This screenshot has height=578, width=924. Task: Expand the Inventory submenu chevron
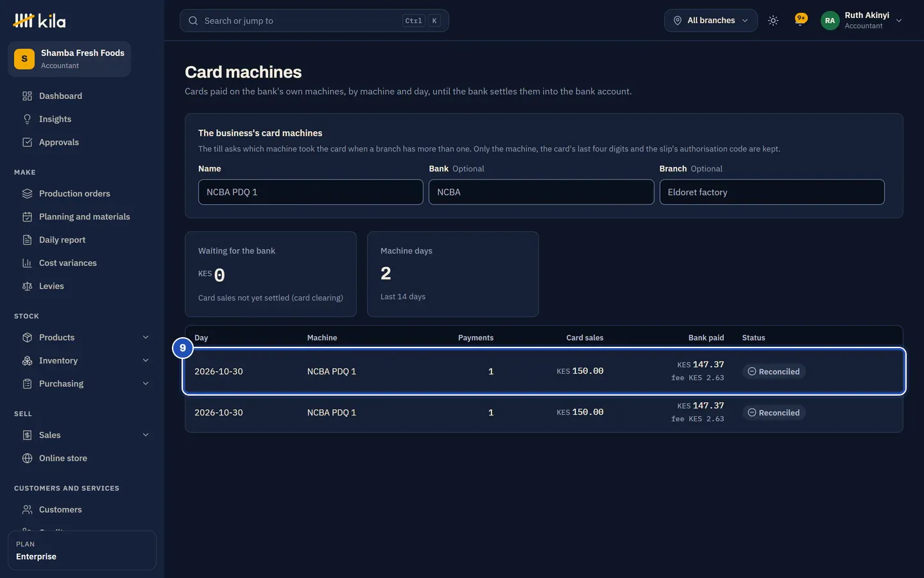click(x=146, y=360)
